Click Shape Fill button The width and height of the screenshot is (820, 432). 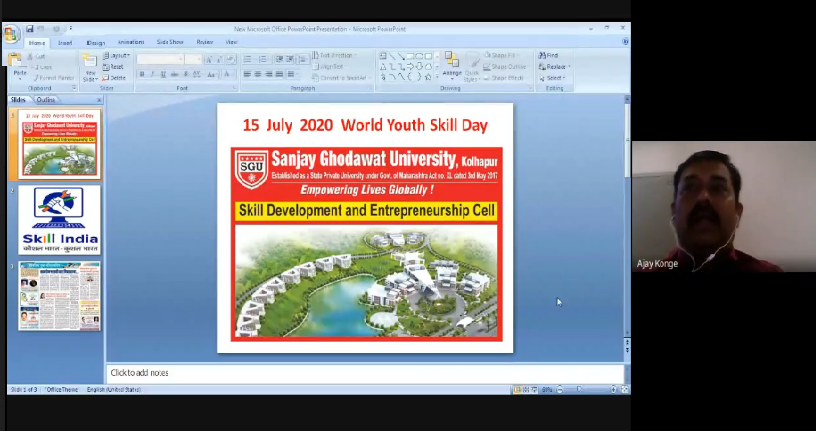point(503,55)
